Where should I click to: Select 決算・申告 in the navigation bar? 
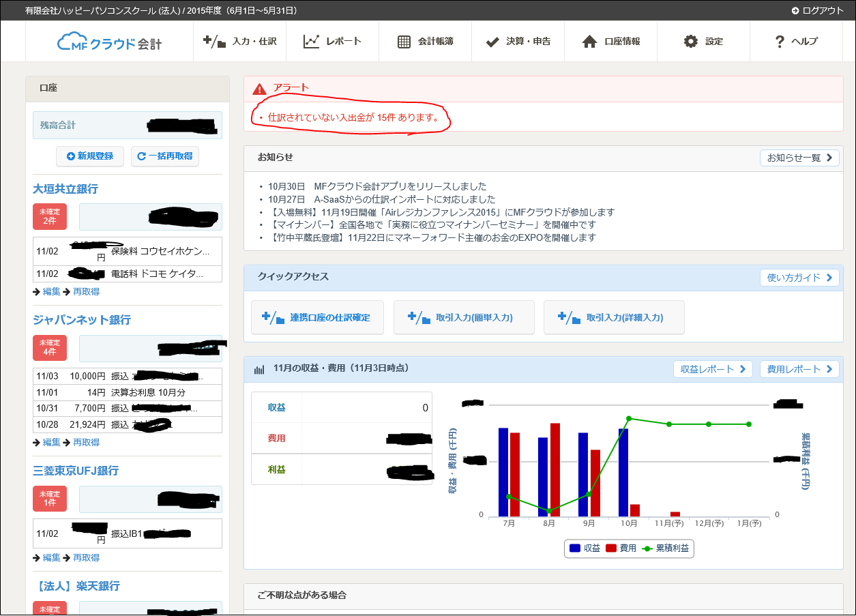tap(518, 41)
